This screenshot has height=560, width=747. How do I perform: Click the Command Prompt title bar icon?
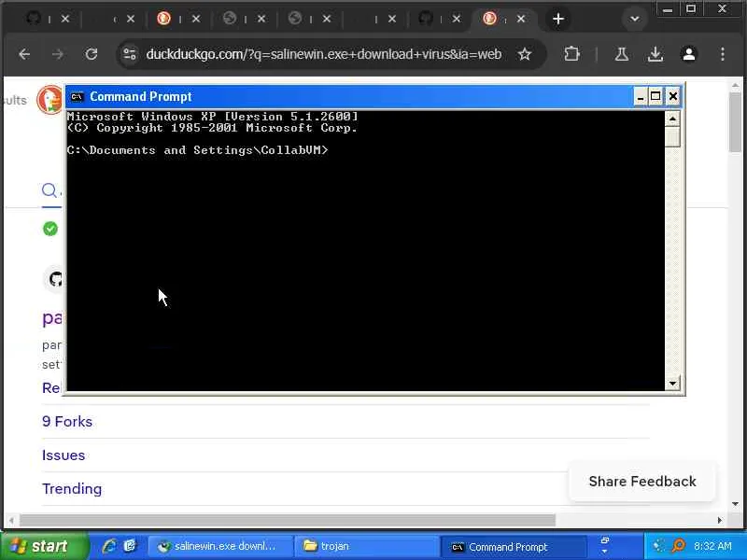[77, 97]
